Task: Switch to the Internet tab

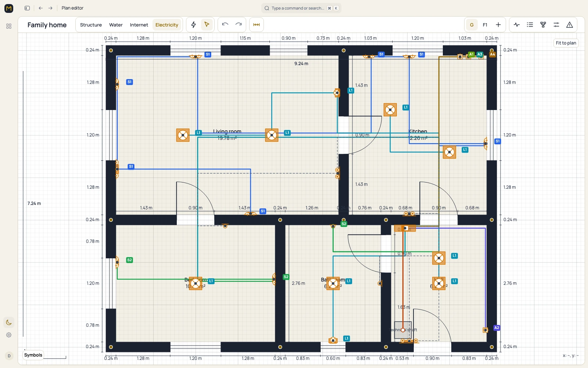Action: pos(139,25)
